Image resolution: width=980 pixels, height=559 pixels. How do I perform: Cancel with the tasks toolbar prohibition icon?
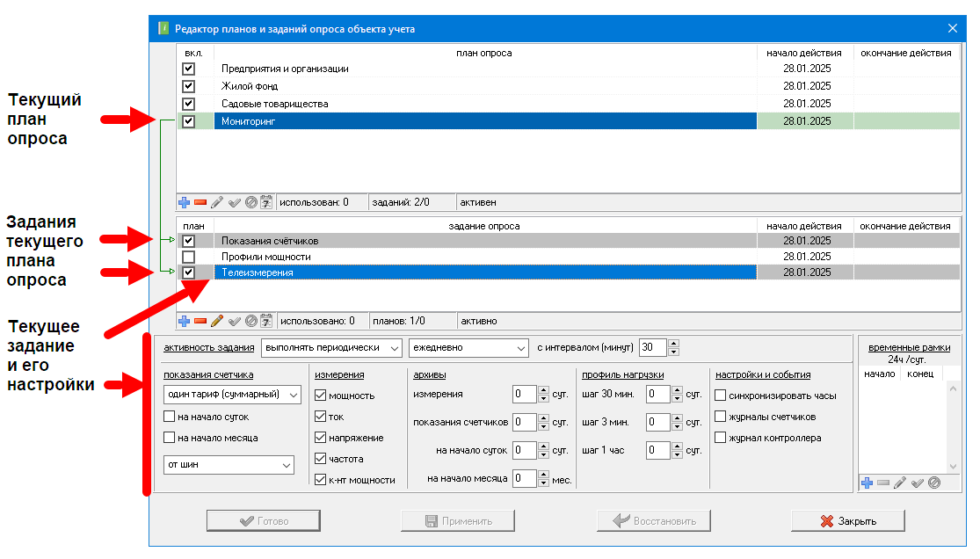point(251,321)
